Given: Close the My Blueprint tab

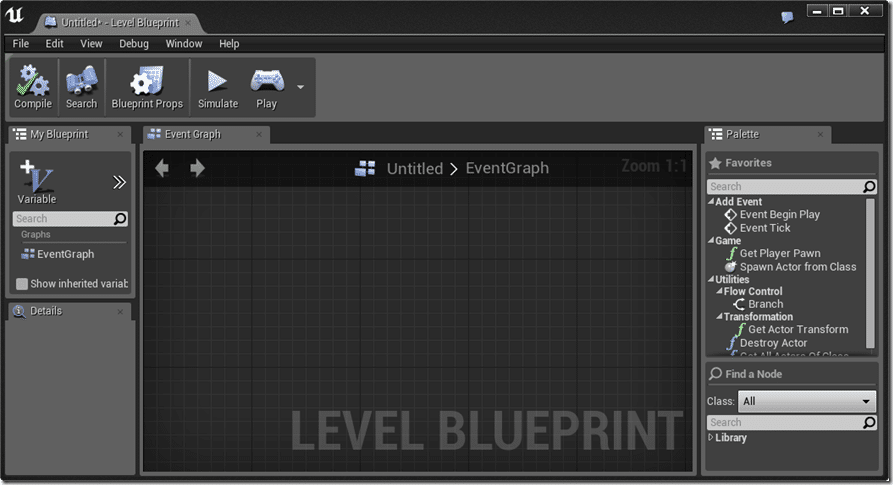Looking at the screenshot, I should pos(120,134).
